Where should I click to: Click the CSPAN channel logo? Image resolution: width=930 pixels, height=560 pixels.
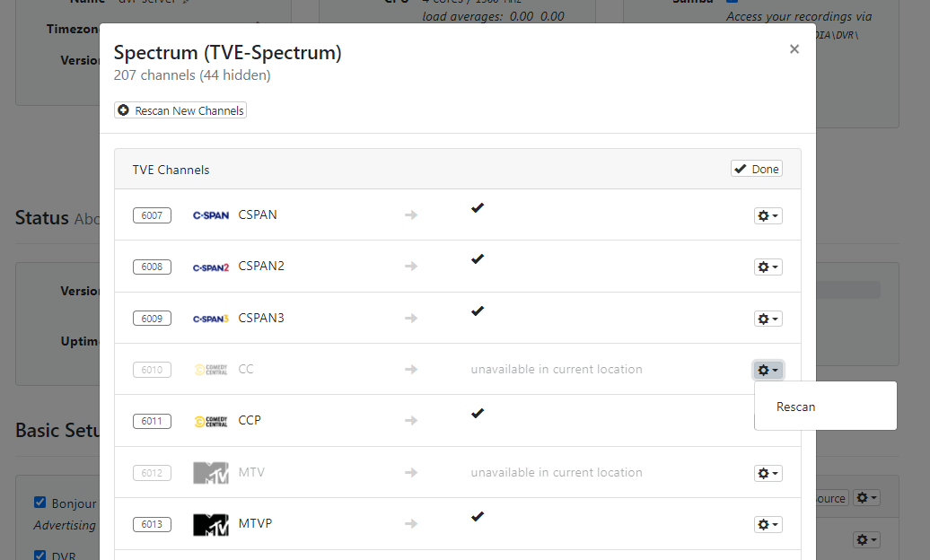pyautogui.click(x=211, y=215)
